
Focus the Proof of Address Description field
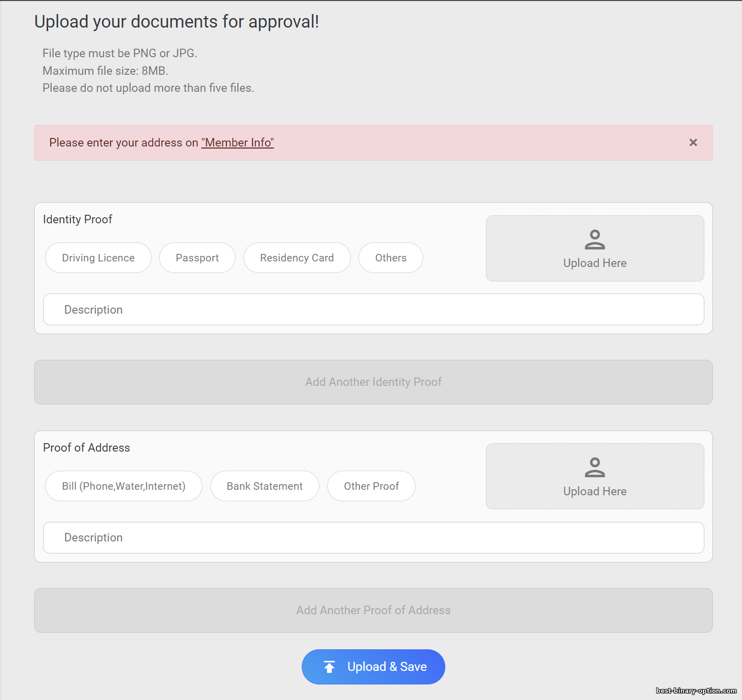point(374,537)
